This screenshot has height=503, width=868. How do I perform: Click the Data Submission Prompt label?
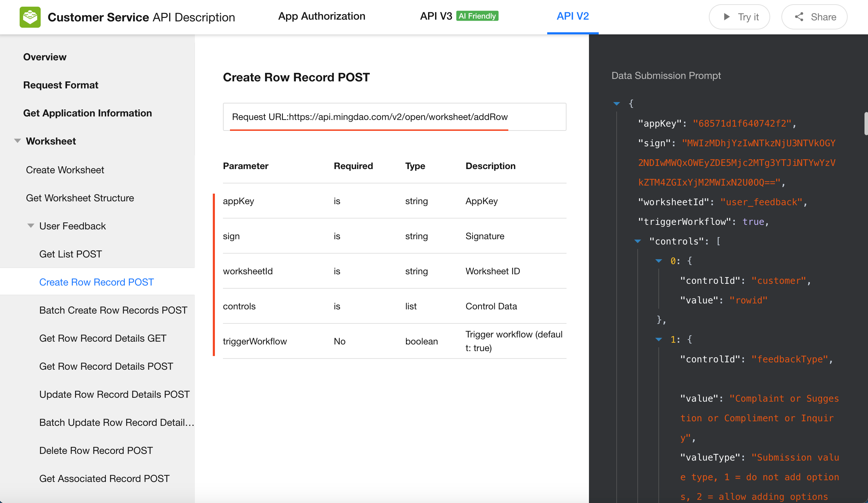coord(666,75)
